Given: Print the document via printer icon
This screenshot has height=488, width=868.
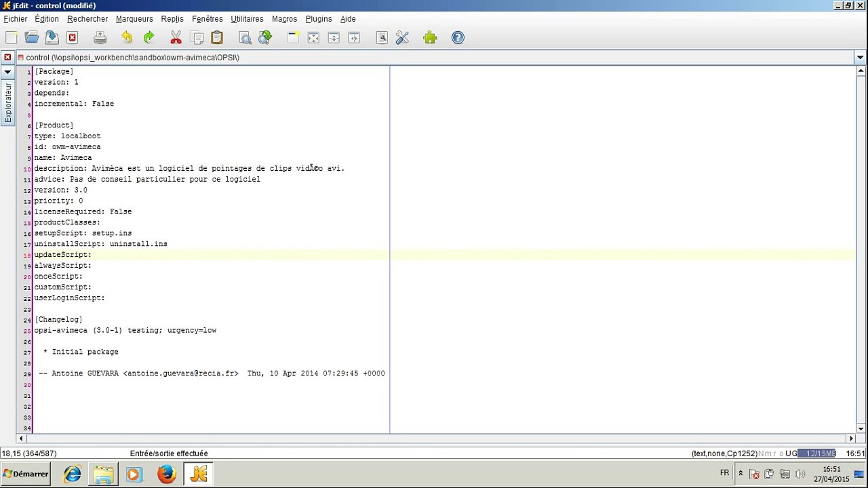Looking at the screenshot, I should coord(100,38).
